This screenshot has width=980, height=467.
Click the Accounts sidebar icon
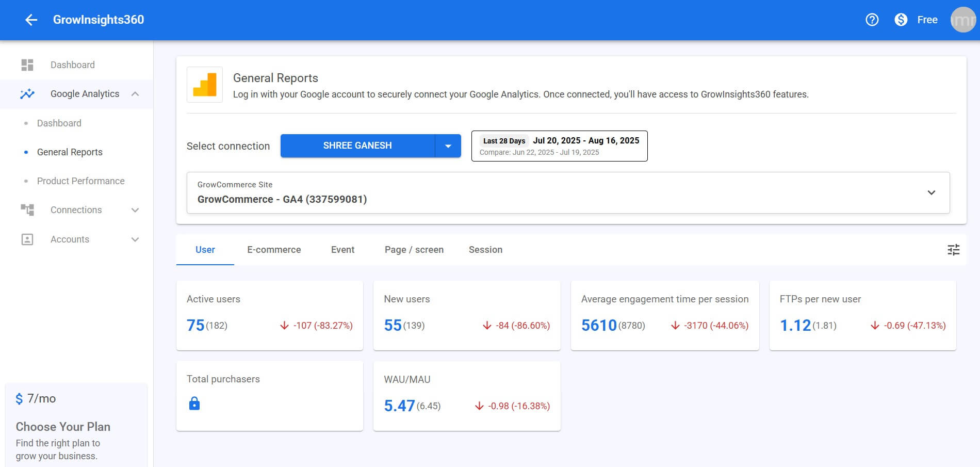27,239
